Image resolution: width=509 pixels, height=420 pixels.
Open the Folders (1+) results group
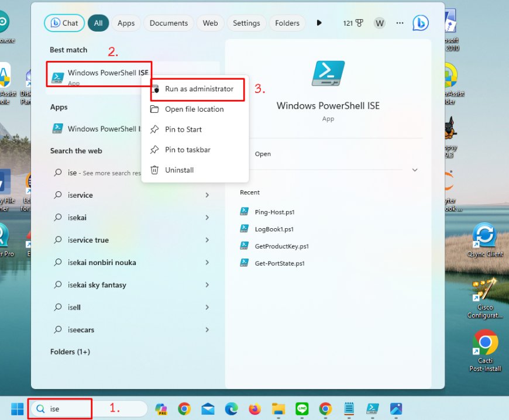(70, 352)
